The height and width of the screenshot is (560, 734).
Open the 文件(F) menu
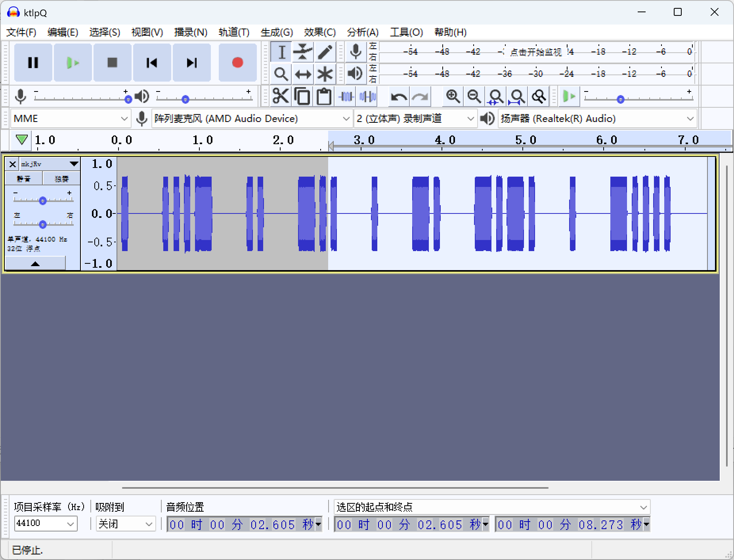point(21,32)
